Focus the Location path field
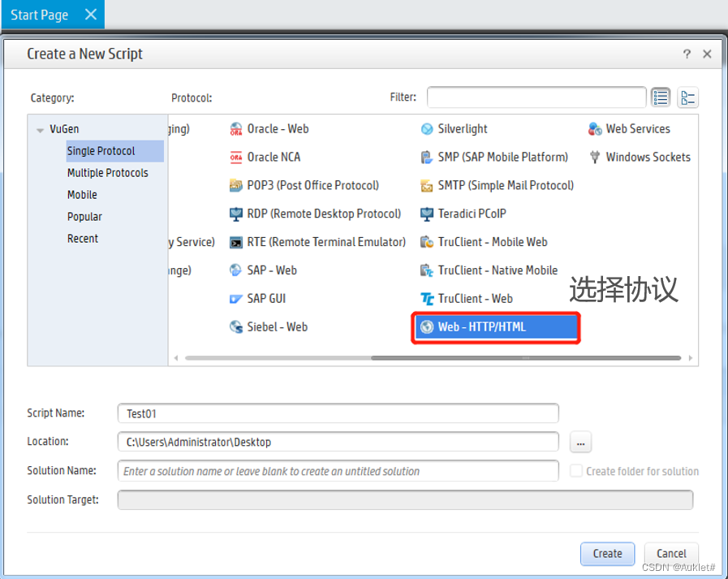The height and width of the screenshot is (579, 728). 338,442
